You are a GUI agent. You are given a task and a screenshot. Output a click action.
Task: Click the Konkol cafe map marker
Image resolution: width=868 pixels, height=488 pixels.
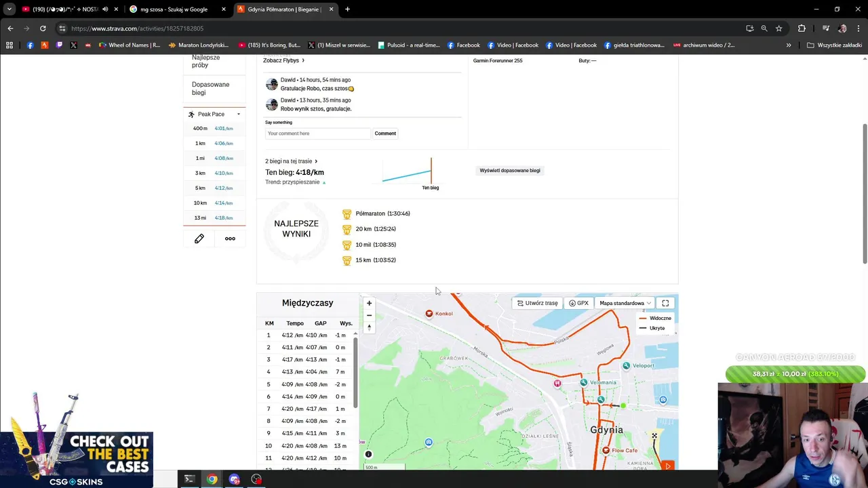pyautogui.click(x=429, y=313)
